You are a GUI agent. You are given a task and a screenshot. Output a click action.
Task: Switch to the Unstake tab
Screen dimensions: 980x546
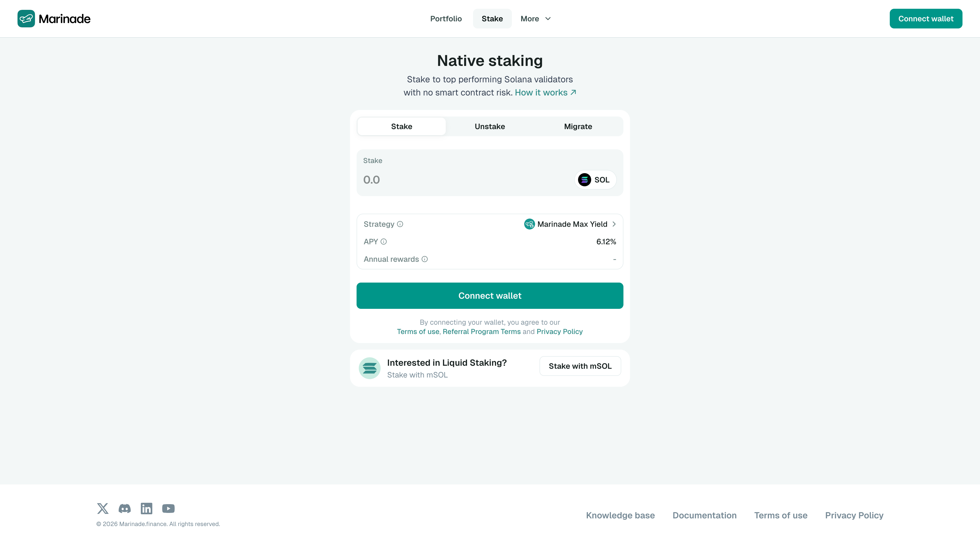click(490, 126)
